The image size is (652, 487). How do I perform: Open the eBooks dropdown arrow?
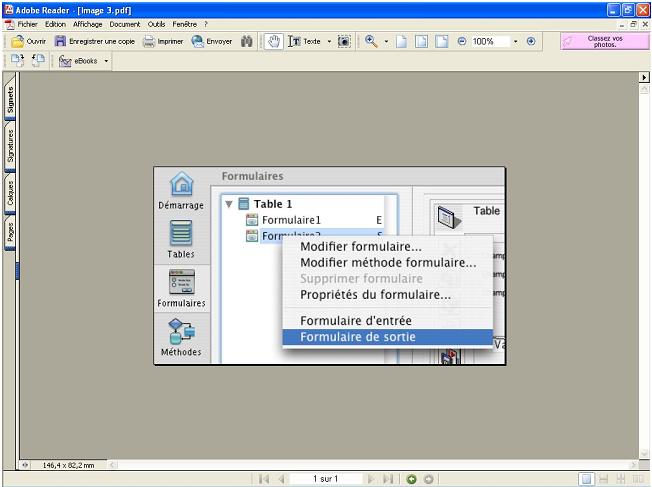(106, 61)
